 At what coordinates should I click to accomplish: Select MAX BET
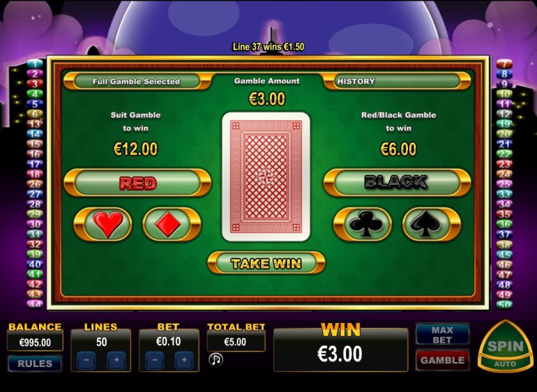tap(442, 335)
